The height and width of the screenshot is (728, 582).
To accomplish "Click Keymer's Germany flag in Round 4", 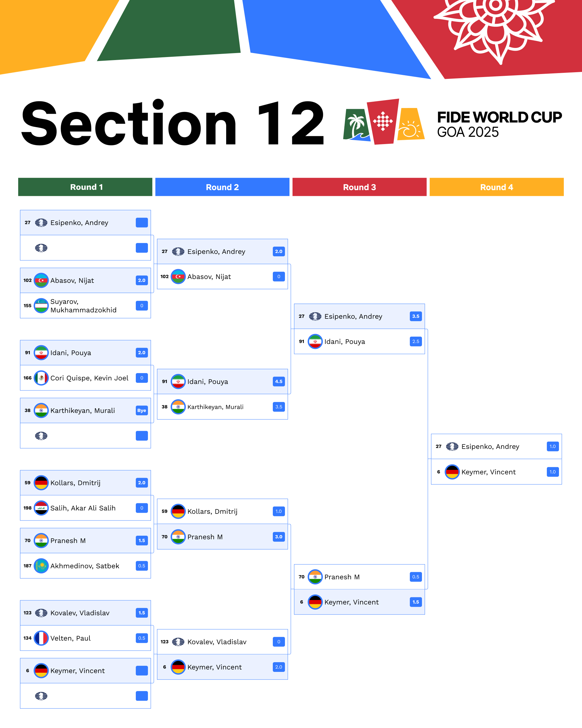I will (x=452, y=472).
